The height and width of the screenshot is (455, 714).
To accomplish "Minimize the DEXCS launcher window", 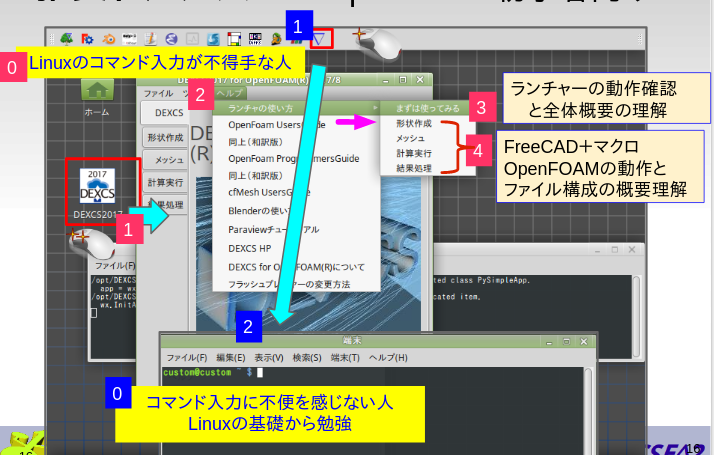I will click(x=386, y=80).
